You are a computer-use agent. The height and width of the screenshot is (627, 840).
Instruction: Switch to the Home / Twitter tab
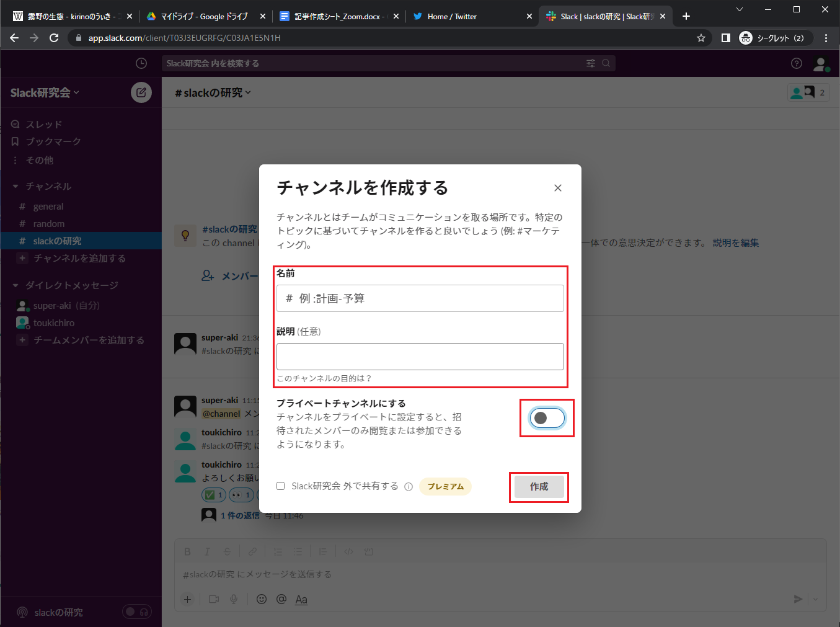452,17
